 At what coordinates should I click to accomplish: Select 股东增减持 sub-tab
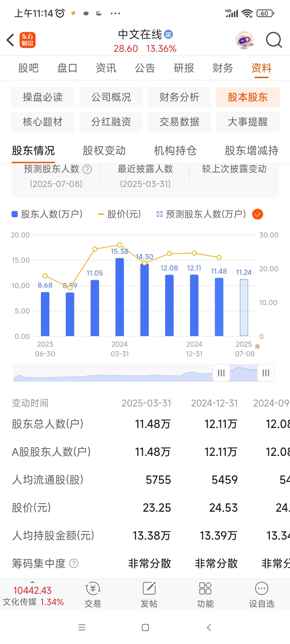[x=252, y=151]
